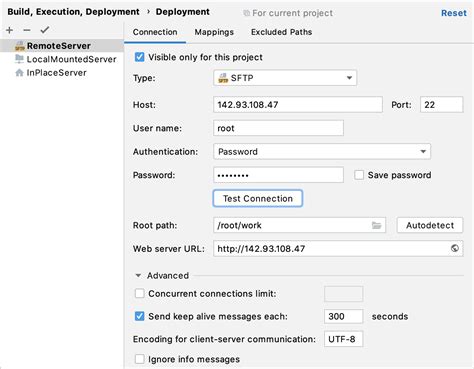Open web server URL globe icon
Viewport: 474px width, 369px height.
[455, 248]
